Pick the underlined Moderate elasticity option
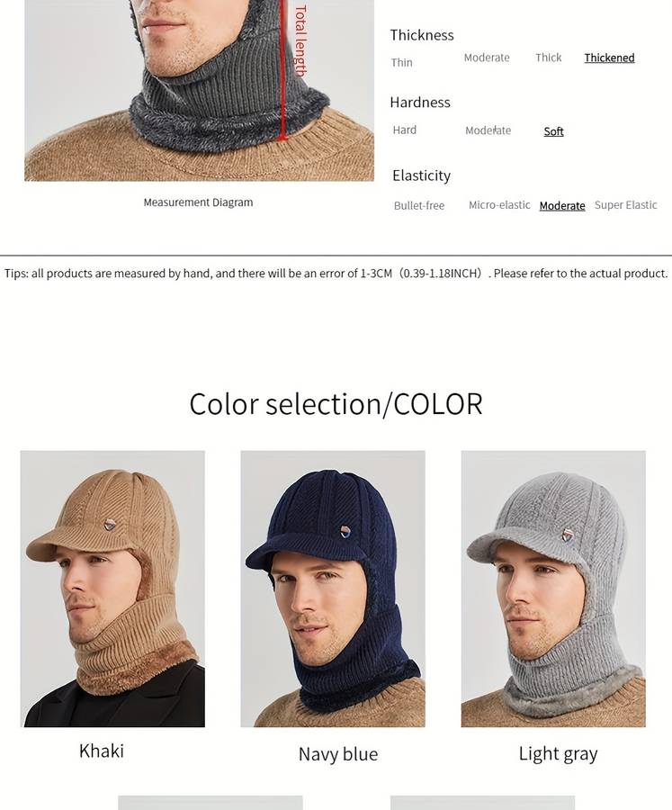 [x=562, y=205]
